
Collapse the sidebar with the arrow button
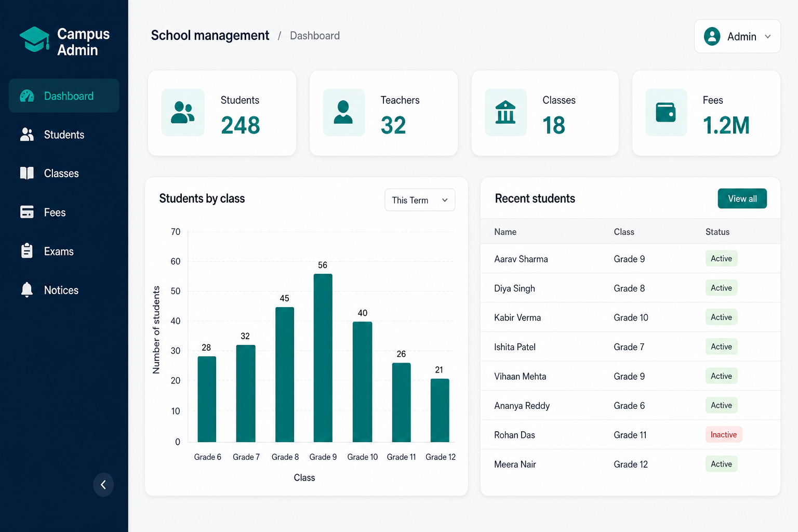pos(103,485)
